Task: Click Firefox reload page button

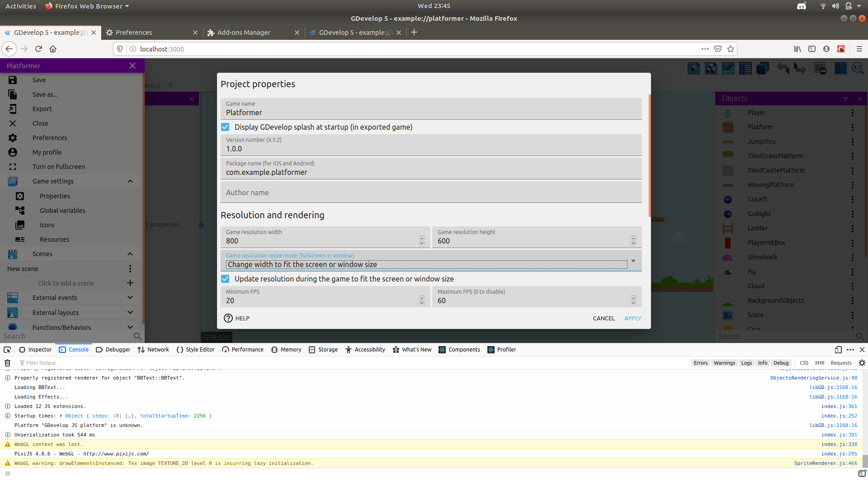Action: (x=38, y=49)
